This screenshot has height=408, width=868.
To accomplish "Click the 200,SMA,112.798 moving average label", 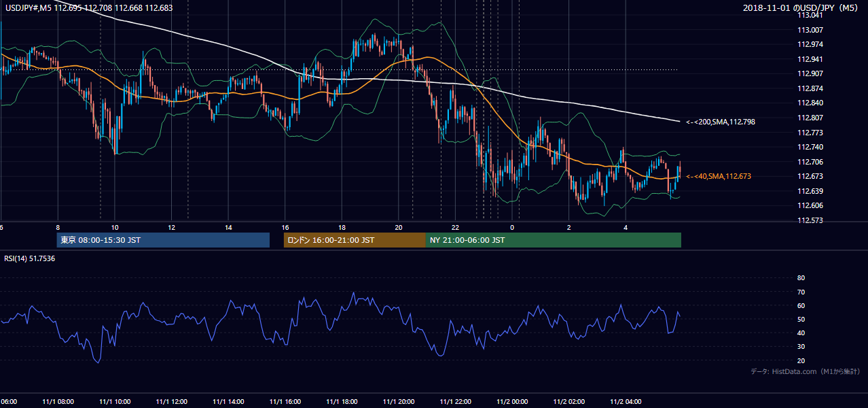I will (x=721, y=122).
